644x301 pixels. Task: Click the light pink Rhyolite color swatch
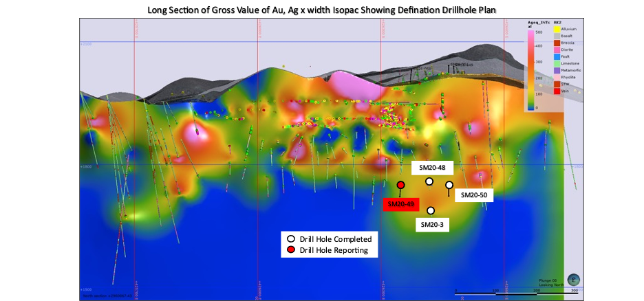[x=557, y=77]
